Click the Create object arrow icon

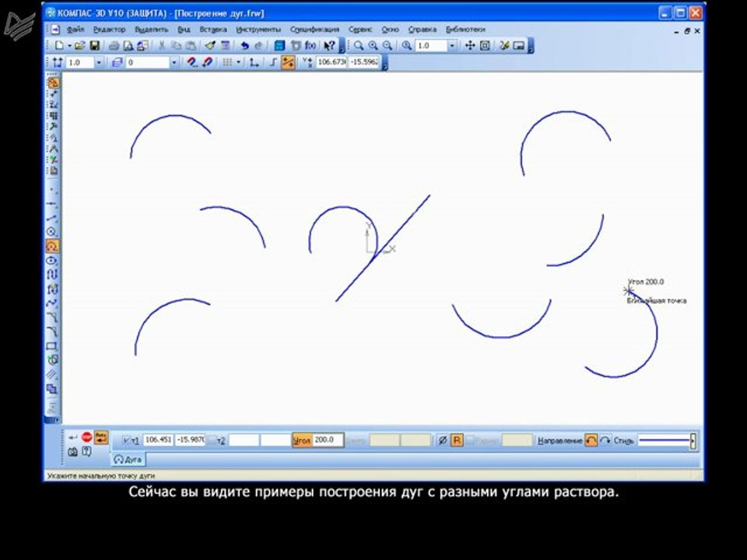point(72,437)
